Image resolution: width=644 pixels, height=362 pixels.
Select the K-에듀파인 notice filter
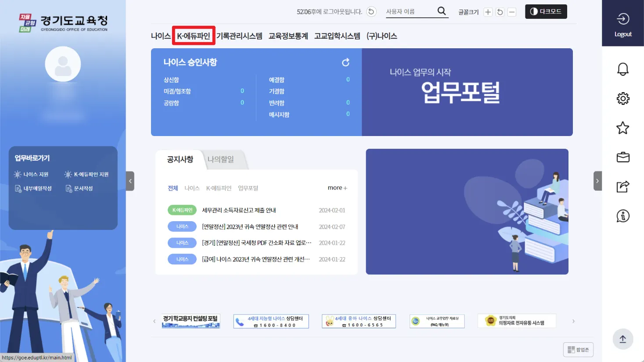[x=219, y=188]
